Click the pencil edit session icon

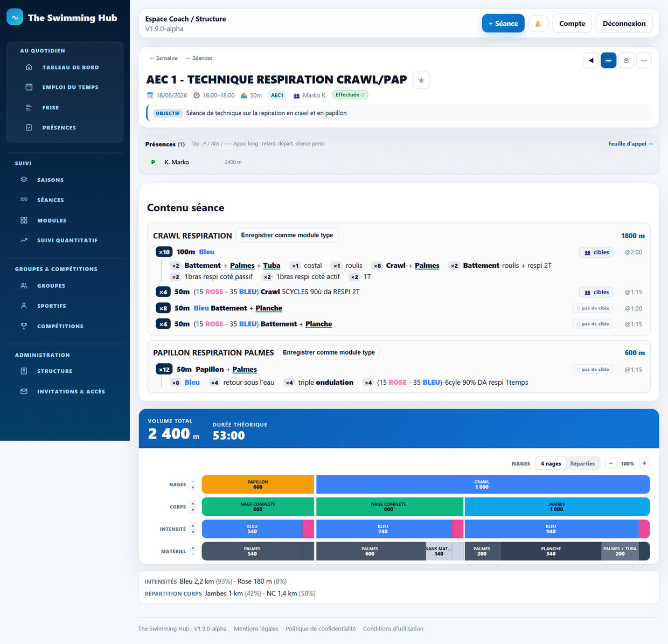click(x=608, y=60)
